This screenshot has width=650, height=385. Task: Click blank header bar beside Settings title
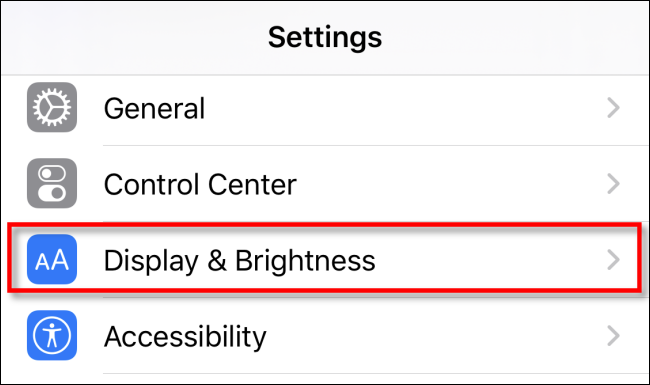[518, 37]
